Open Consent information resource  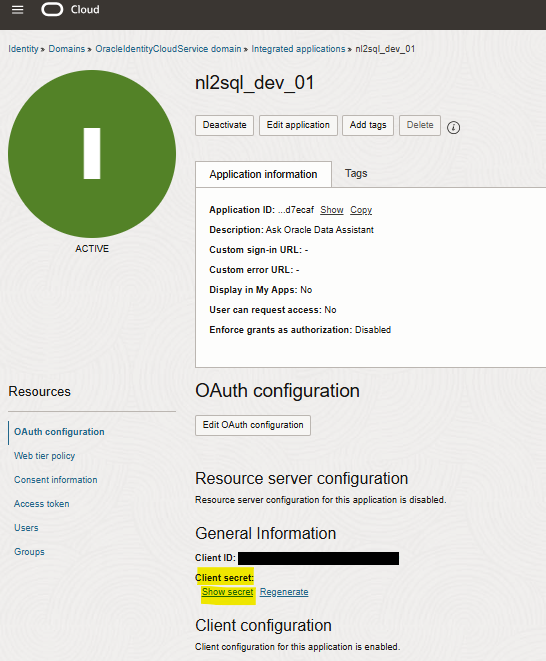(x=56, y=480)
